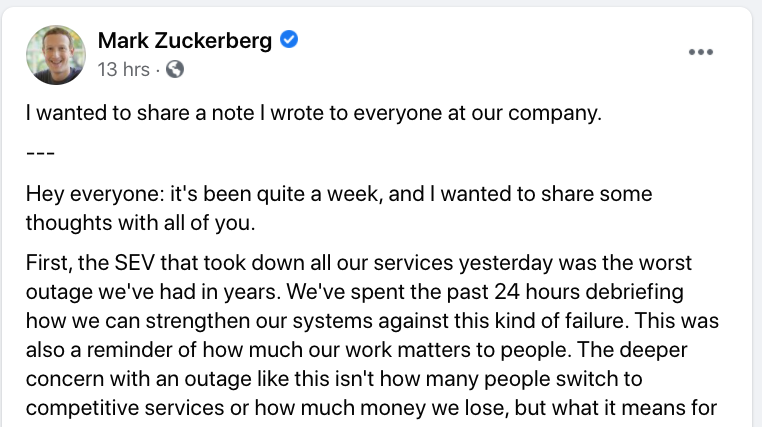Click the line starting 'competitive services or how'

(x=372, y=409)
